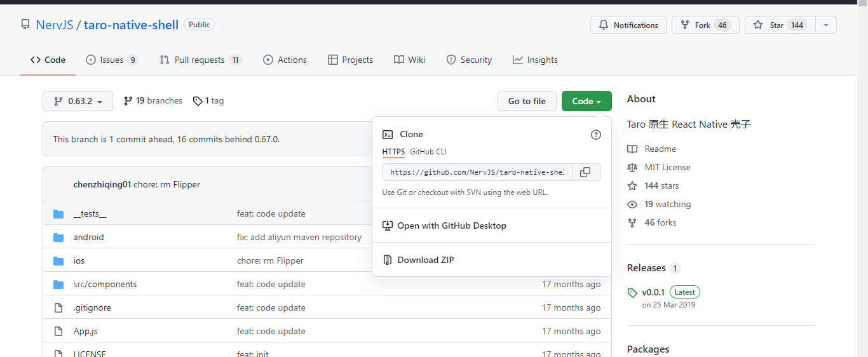Open the android folder
The width and height of the screenshot is (868, 357).
tap(88, 238)
